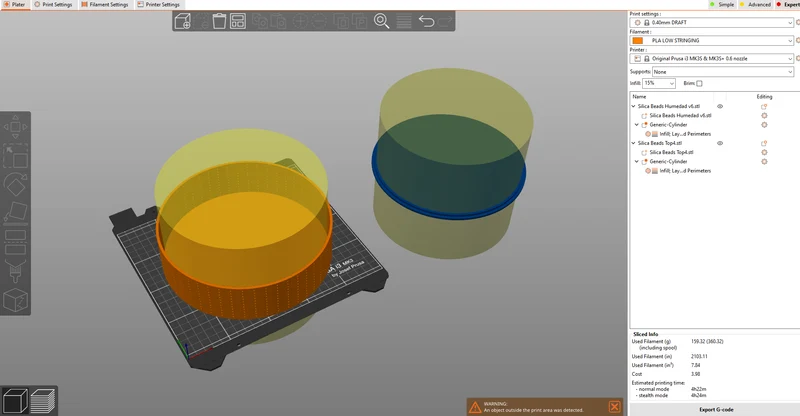Click the Undo arrow icon

coord(426,21)
